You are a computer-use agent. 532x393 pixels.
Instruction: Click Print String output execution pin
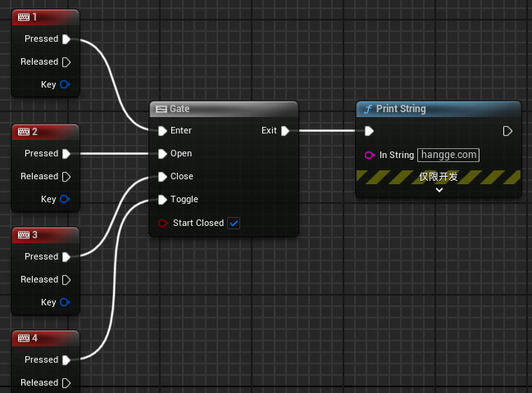coord(507,131)
